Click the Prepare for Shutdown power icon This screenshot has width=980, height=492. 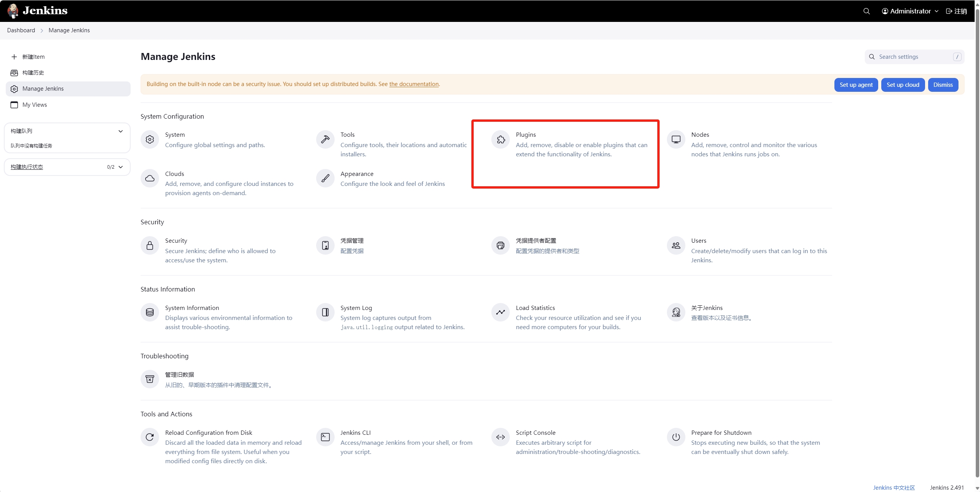point(676,437)
